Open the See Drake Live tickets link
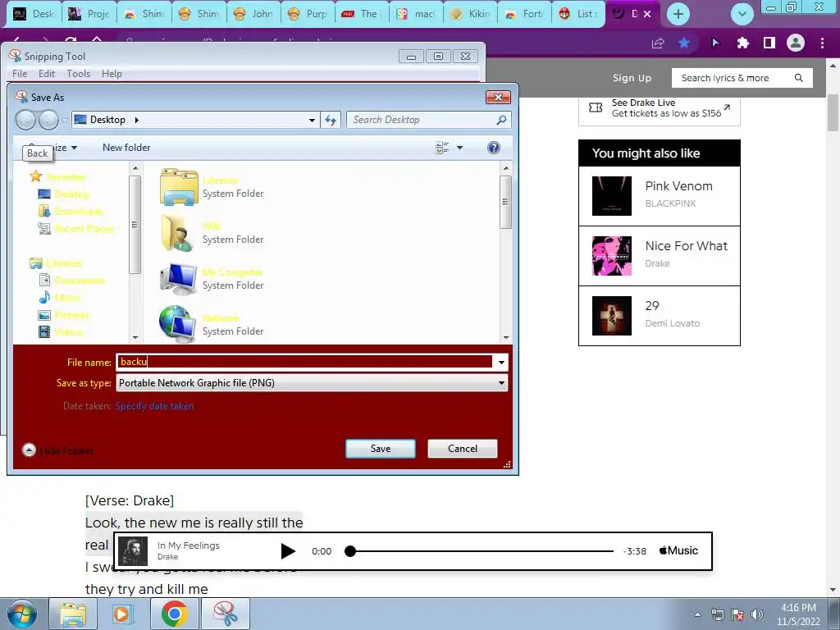Screen dimensions: 840x630 pyautogui.click(x=659, y=108)
